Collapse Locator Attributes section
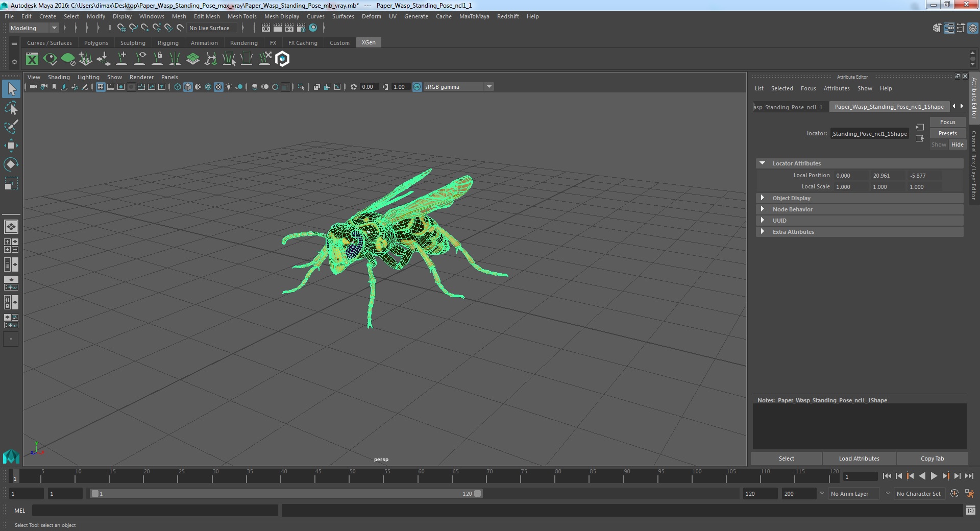The image size is (980, 531). coord(763,163)
